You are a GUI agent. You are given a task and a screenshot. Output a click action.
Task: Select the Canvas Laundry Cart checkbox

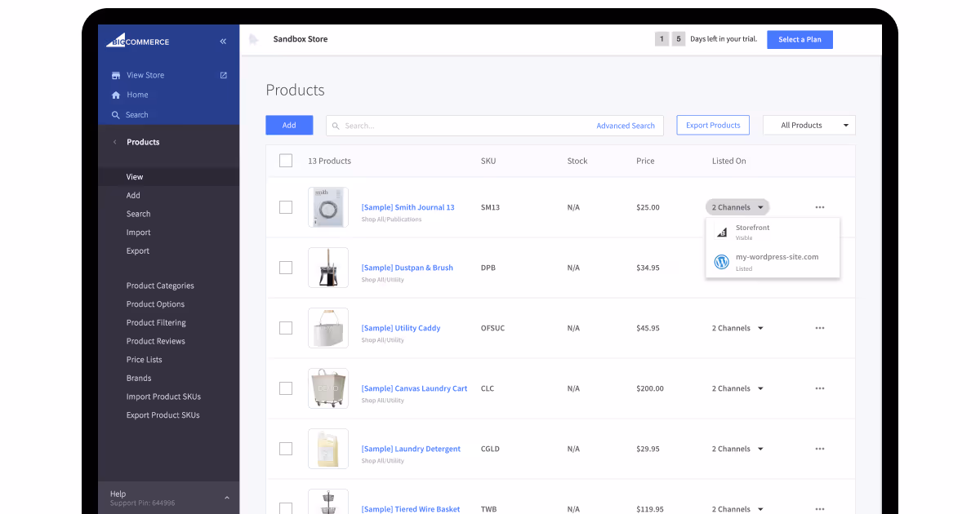[285, 388]
